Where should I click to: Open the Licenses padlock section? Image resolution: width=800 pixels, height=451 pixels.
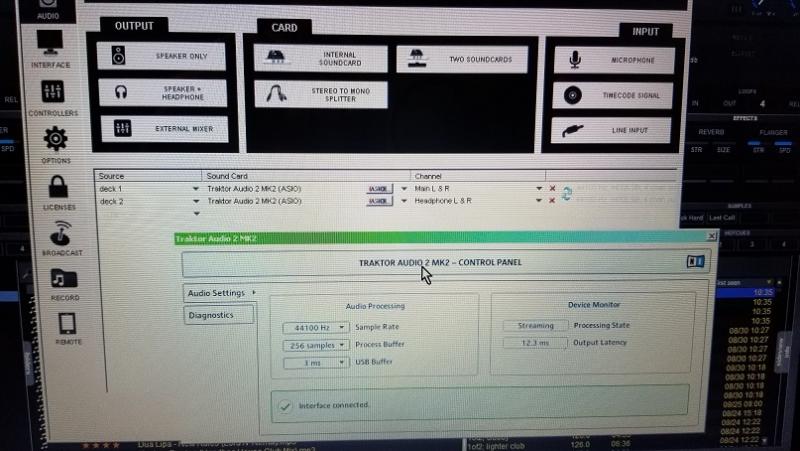tap(59, 193)
